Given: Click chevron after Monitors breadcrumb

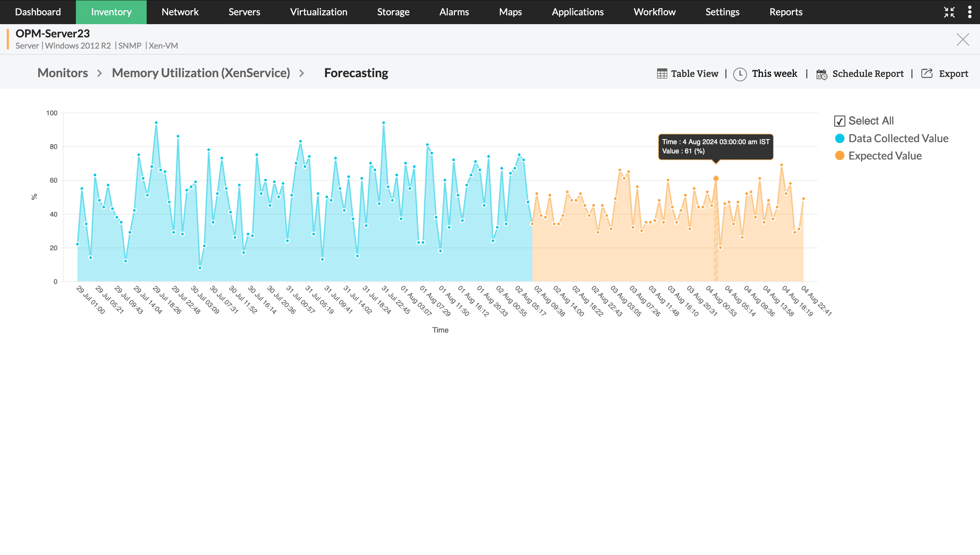Looking at the screenshot, I should (99, 73).
